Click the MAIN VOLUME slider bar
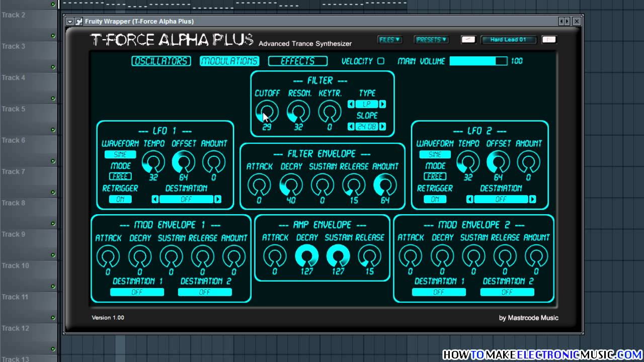644x362 pixels. (479, 61)
